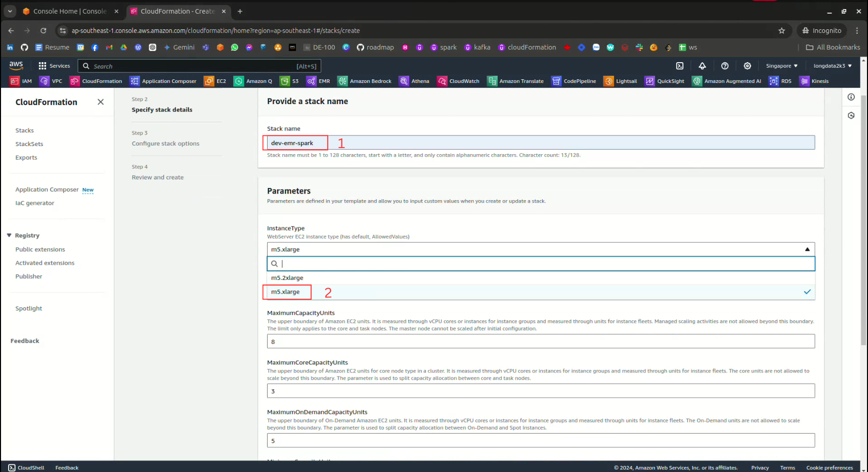Go to Stacks in the sidebar
This screenshot has width=868, height=472.
(x=24, y=130)
